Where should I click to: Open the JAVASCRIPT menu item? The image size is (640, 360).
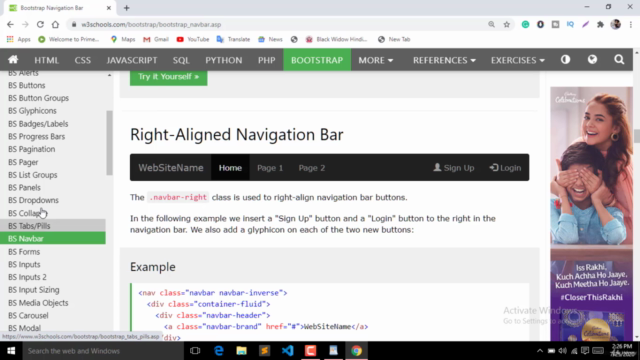pos(132,60)
